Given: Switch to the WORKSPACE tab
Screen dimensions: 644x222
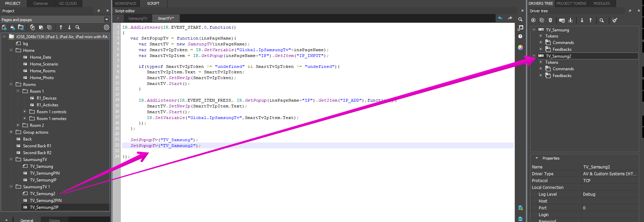Looking at the screenshot, I should pos(125,3).
